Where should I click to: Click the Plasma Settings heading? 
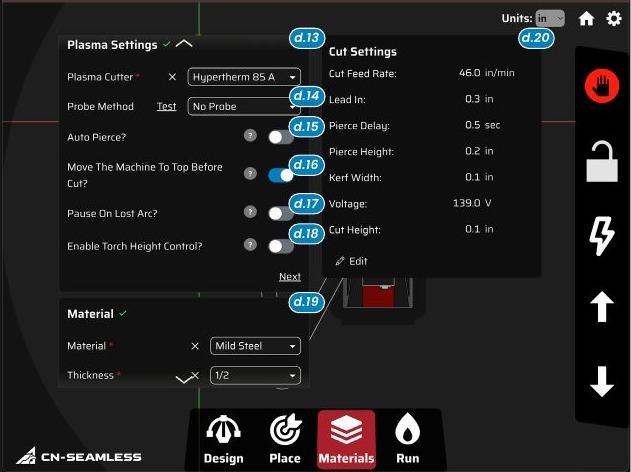pos(112,45)
